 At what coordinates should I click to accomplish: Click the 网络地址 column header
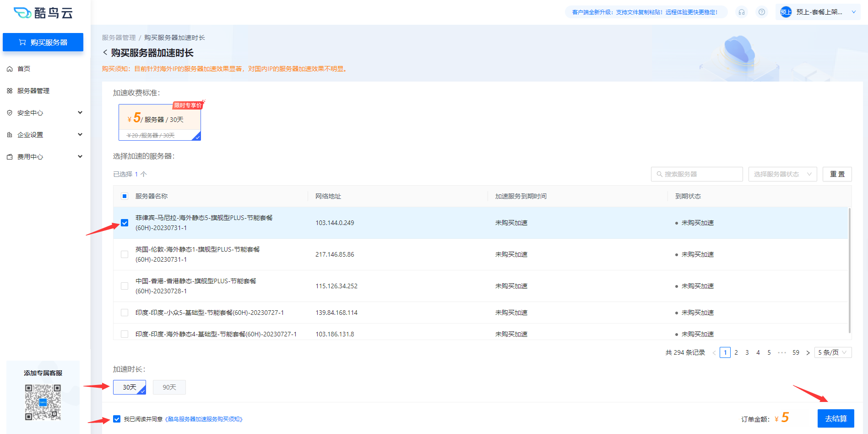coord(328,196)
